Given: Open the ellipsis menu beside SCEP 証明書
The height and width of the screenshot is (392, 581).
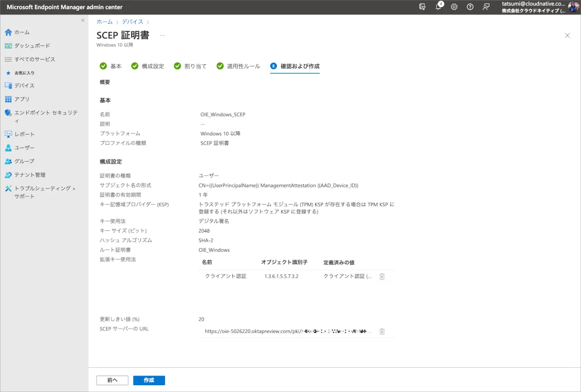Looking at the screenshot, I should pos(162,35).
